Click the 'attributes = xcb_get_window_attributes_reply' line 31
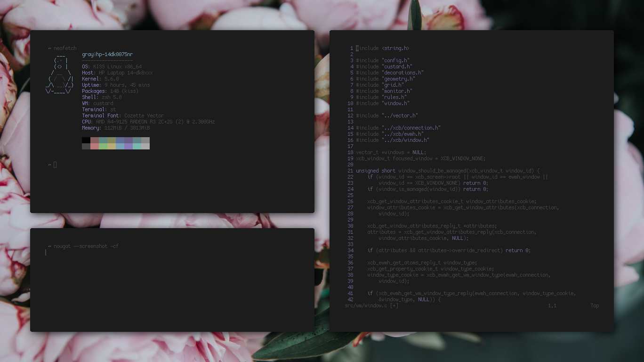 pos(452,232)
